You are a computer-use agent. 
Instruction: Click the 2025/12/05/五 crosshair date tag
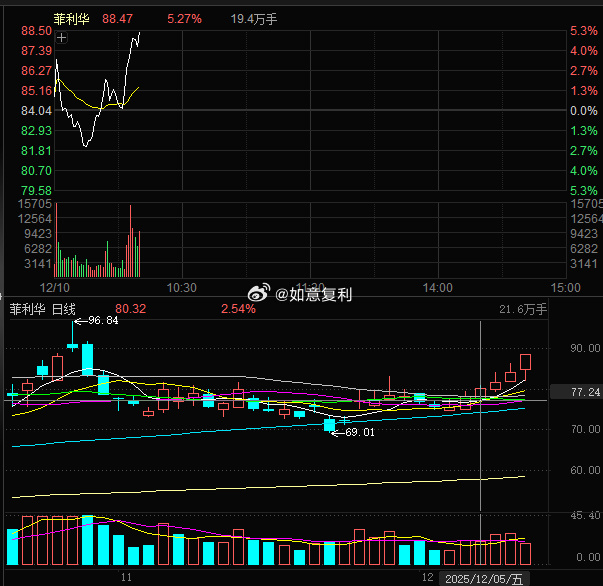(484, 579)
